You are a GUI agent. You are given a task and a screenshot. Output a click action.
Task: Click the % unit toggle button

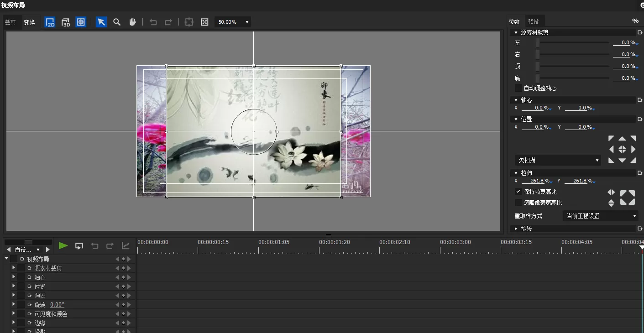(x=635, y=21)
